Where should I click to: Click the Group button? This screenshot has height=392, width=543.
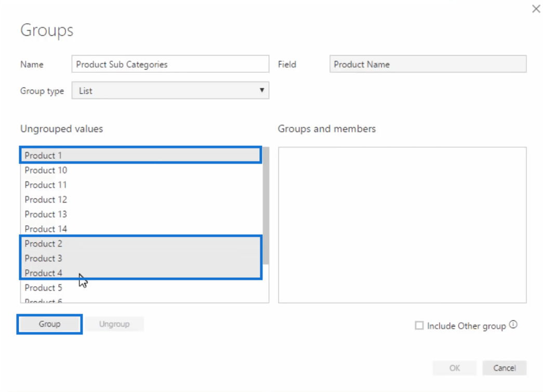[49, 324]
